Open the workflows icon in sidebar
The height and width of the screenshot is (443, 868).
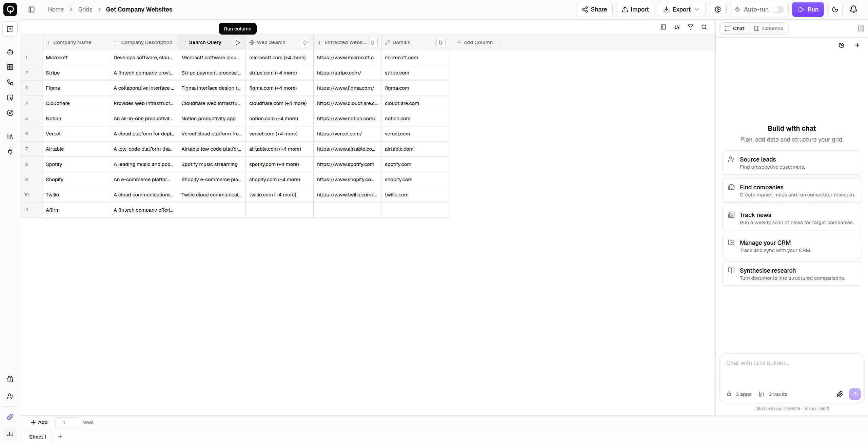pos(10,82)
